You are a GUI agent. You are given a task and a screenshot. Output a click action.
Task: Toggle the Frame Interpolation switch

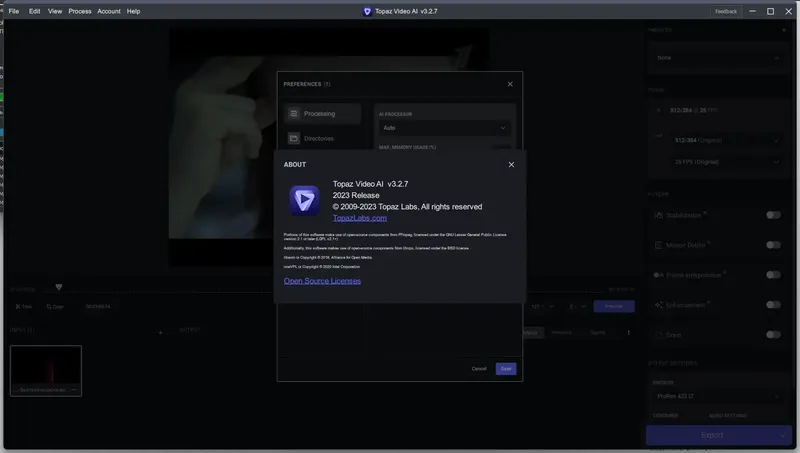pyautogui.click(x=773, y=275)
